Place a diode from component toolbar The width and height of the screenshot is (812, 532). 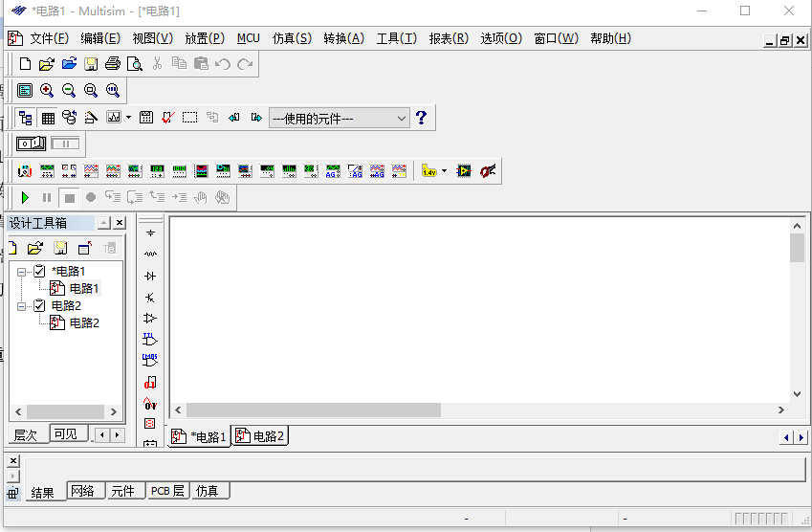click(x=150, y=277)
